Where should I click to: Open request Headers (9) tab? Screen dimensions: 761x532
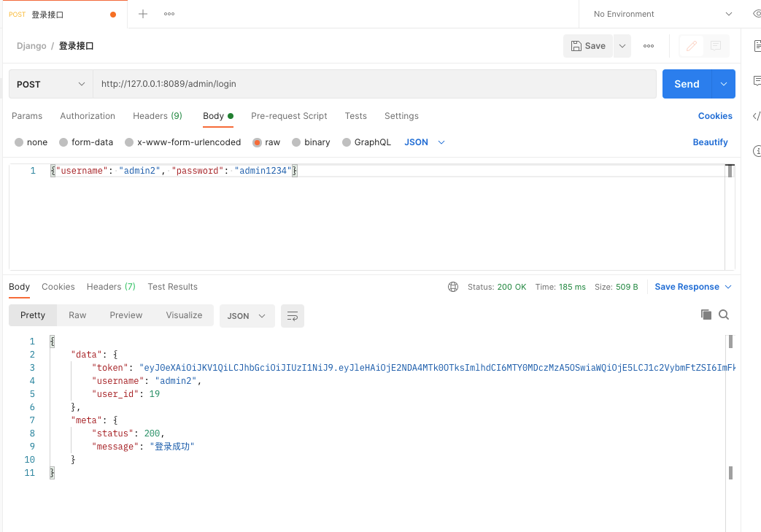(x=158, y=116)
